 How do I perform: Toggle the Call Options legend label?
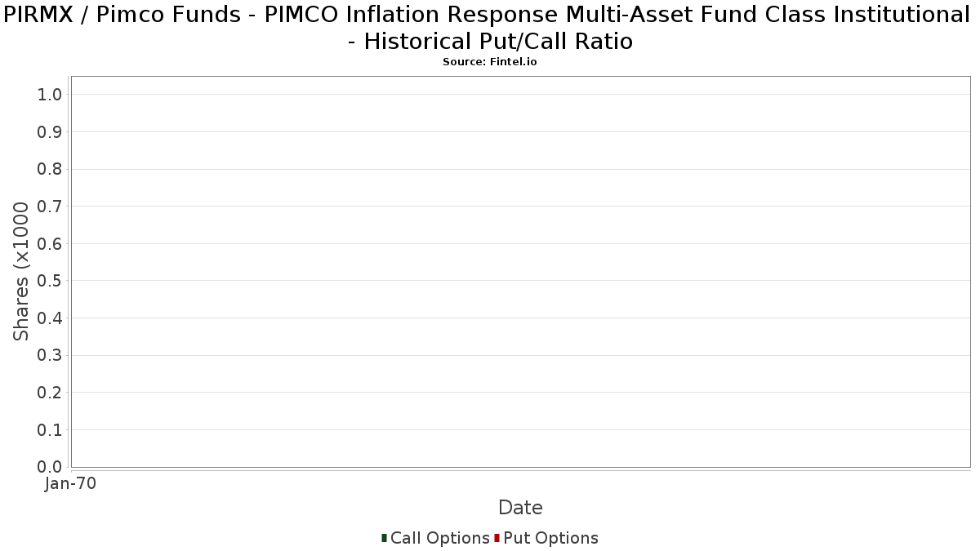[x=440, y=538]
